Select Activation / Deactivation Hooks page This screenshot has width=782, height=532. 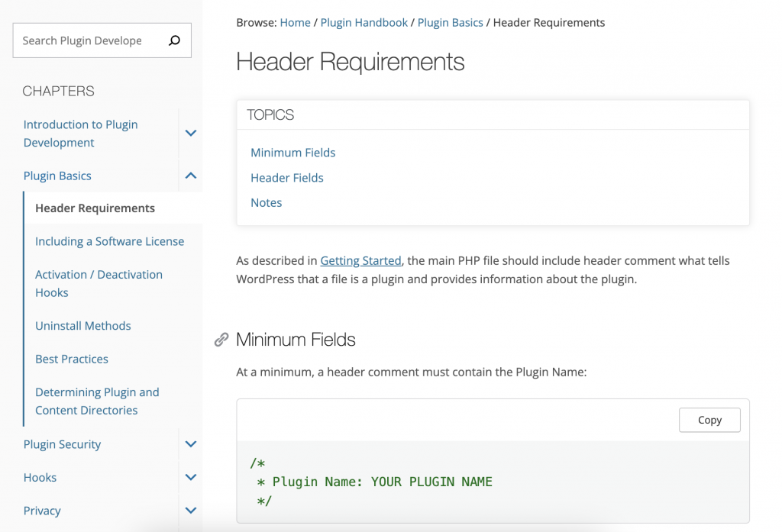(x=99, y=283)
